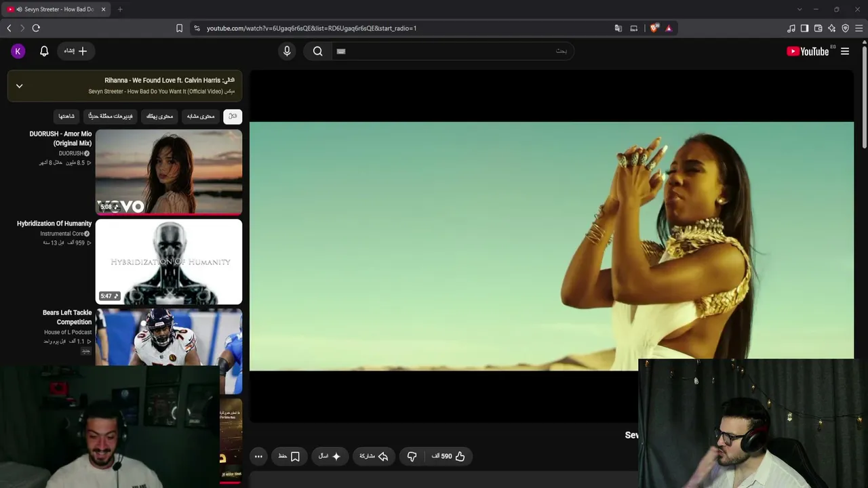The width and height of the screenshot is (868, 488).
Task: Open the DUORUSH Amor Mio video thumbnail
Action: point(169,172)
